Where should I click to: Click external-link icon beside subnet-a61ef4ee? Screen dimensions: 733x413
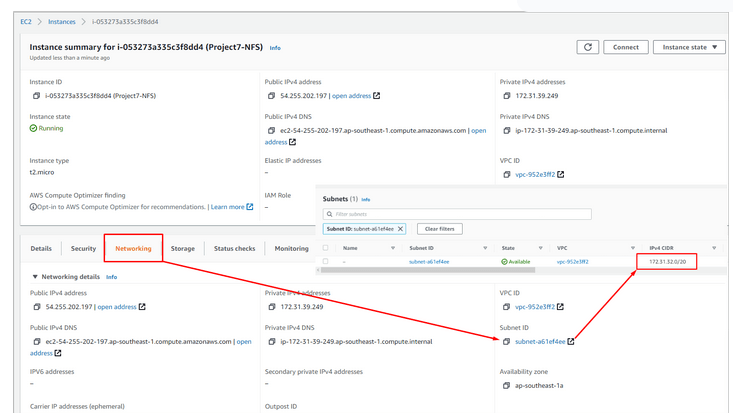click(571, 341)
